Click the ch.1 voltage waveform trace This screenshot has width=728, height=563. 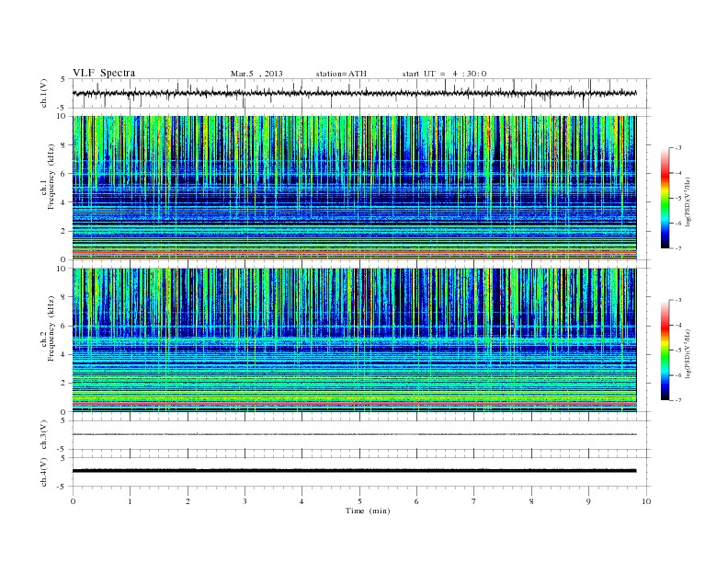[354, 93]
